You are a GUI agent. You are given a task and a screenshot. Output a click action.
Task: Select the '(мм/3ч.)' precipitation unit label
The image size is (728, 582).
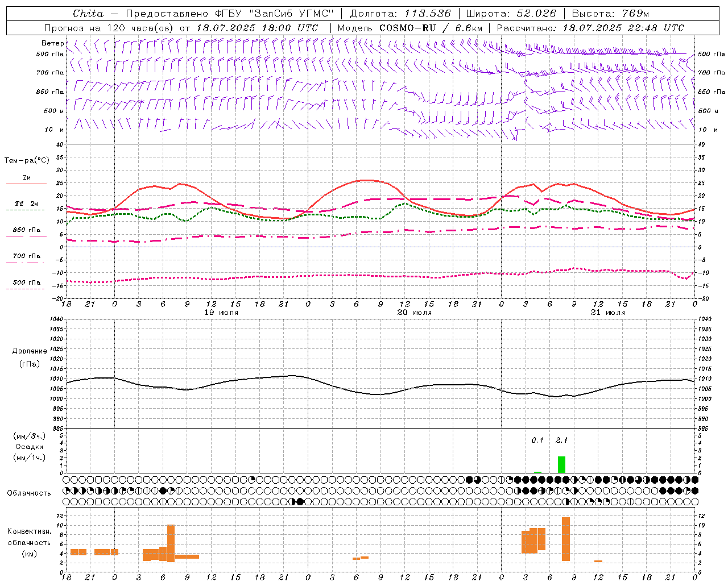point(30,436)
